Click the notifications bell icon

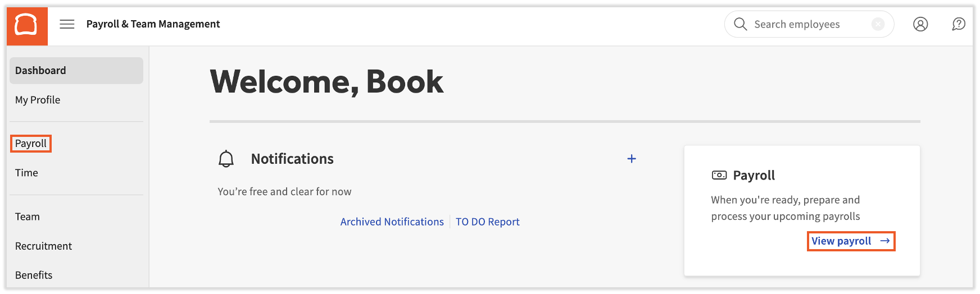coord(226,159)
